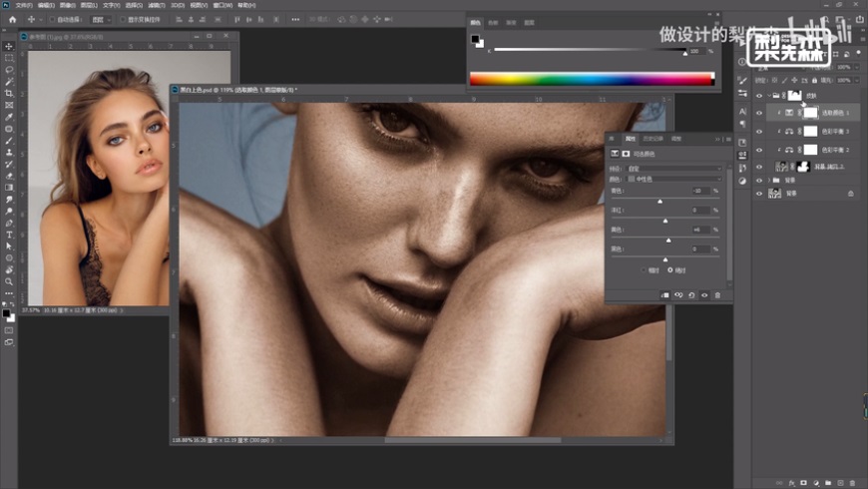Hide the 色彩平衡 3 layer
The height and width of the screenshot is (489, 868).
(x=758, y=131)
